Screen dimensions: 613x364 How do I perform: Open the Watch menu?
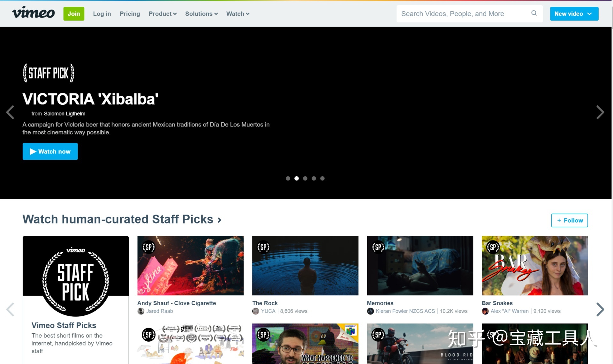[x=238, y=14]
